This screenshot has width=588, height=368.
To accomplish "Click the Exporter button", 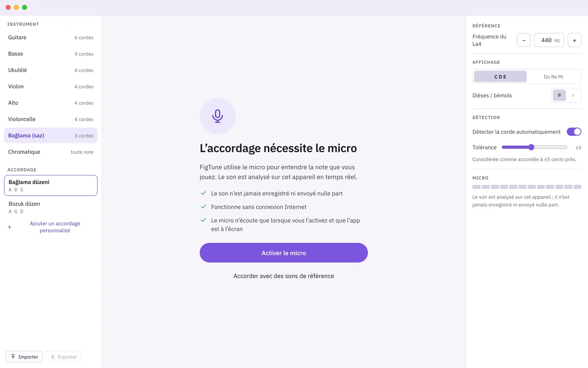I will tap(63, 357).
